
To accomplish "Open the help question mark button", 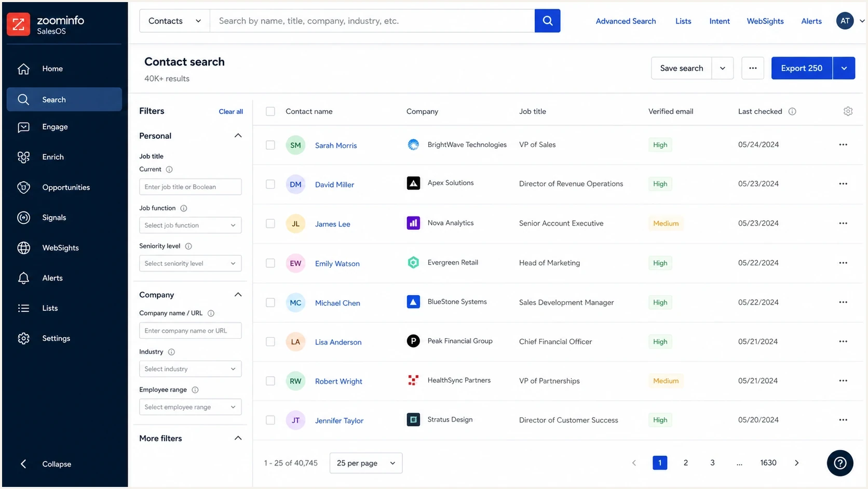I will point(840,462).
